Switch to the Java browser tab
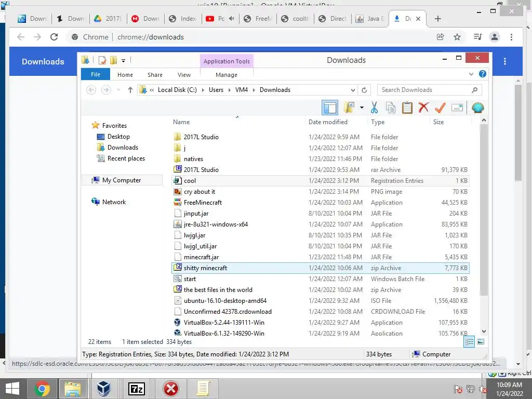The image size is (532, 399). (369, 19)
